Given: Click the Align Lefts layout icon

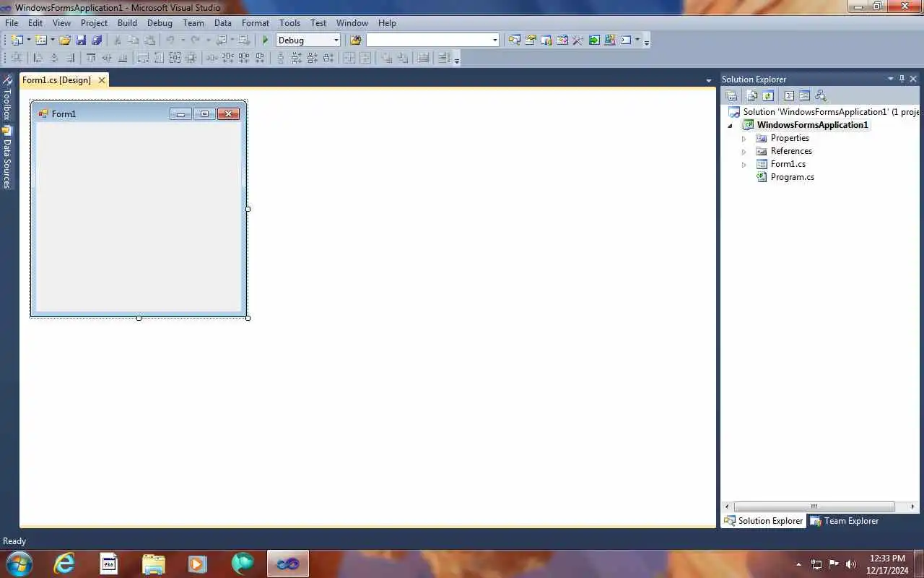Looking at the screenshot, I should 38,58.
